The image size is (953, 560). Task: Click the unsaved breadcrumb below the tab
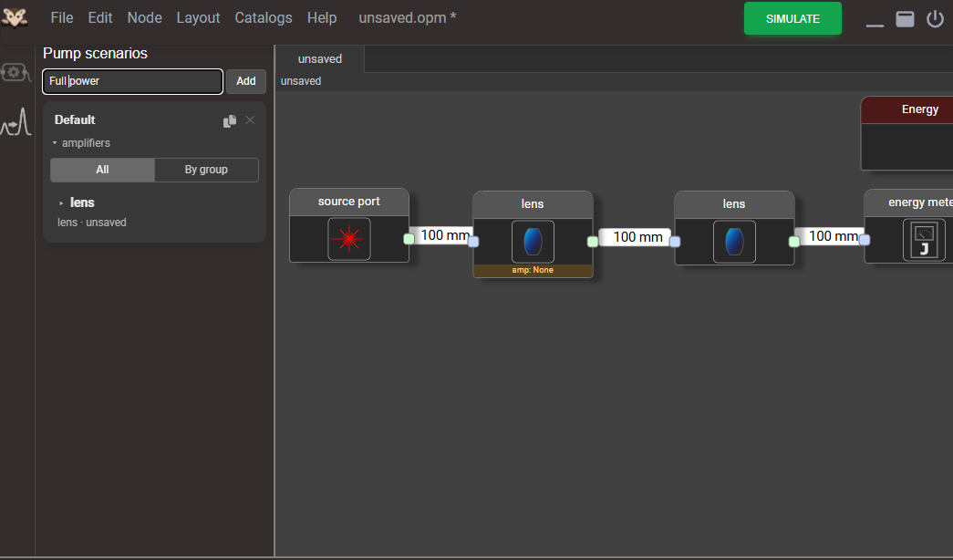click(301, 81)
